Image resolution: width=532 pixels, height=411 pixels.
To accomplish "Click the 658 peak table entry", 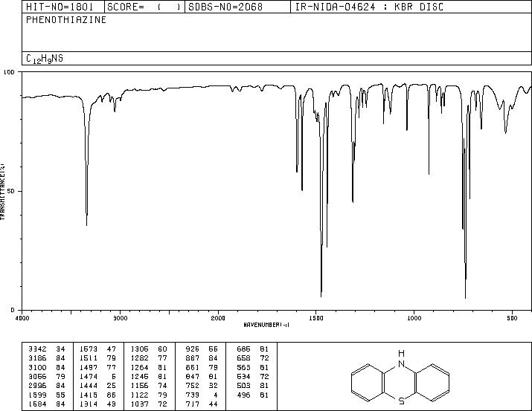I will 253,358.
